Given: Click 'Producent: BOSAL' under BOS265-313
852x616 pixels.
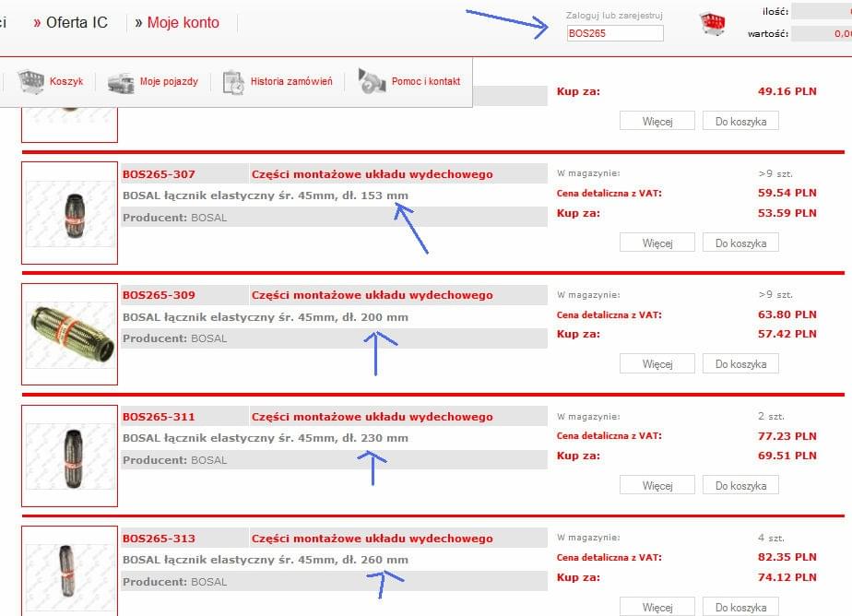Looking at the screenshot, I should pos(175,582).
